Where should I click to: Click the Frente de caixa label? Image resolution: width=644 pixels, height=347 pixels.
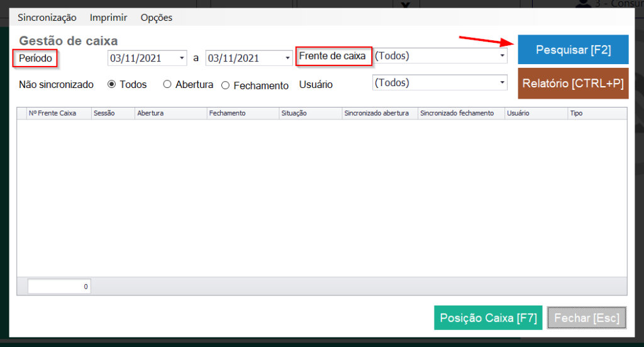tap(332, 56)
